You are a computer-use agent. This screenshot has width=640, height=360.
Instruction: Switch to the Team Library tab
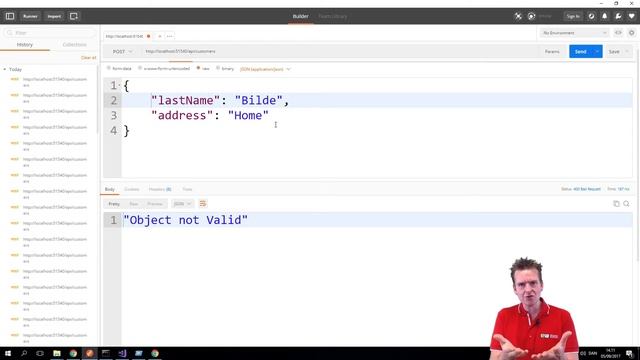(333, 16)
